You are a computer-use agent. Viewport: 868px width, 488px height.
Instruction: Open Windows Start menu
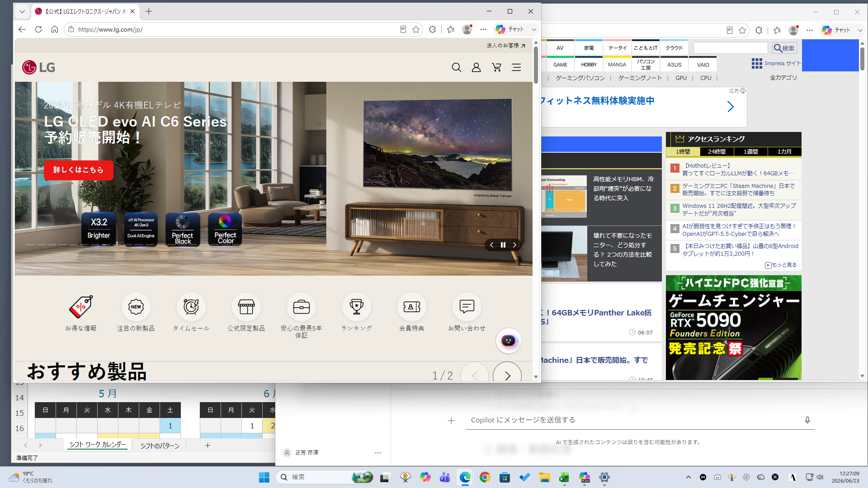tap(264, 477)
